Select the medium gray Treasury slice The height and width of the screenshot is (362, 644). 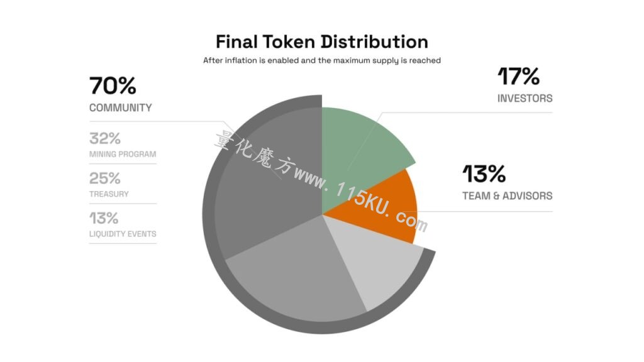[x=296, y=271]
